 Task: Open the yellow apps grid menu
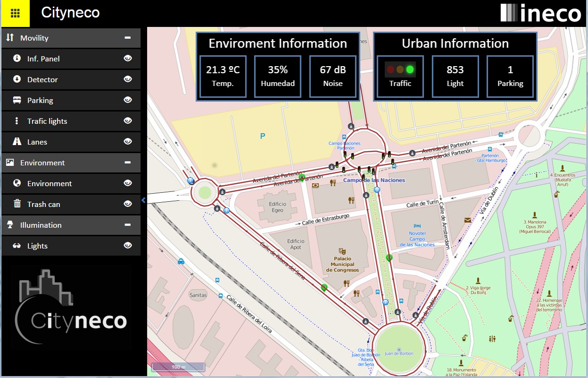pos(15,13)
